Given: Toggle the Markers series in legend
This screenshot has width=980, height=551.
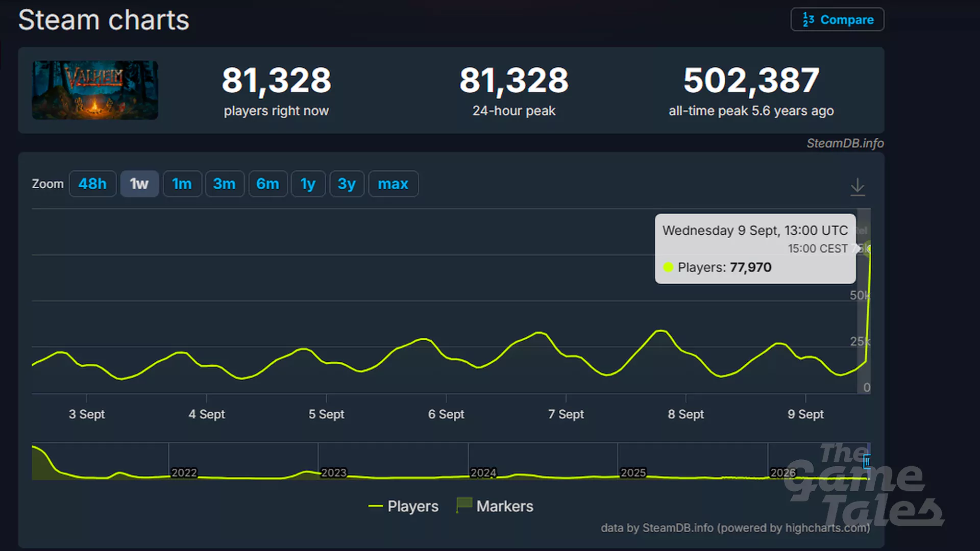Looking at the screenshot, I should (495, 506).
